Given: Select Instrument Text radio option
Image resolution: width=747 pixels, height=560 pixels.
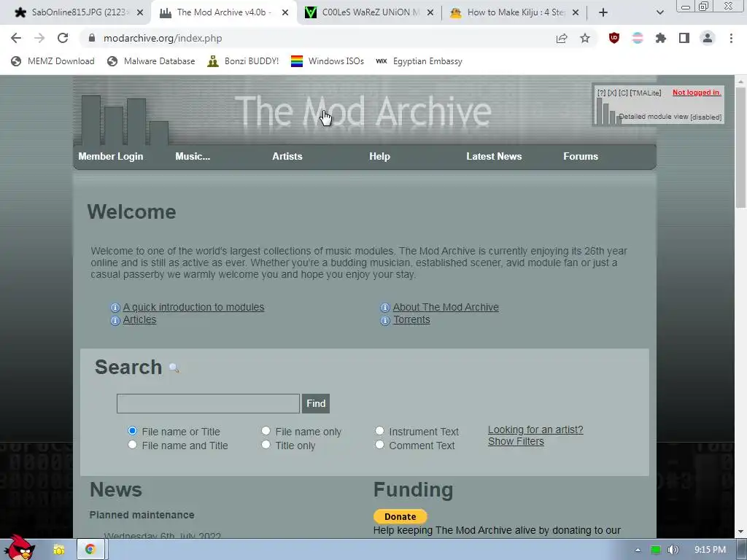Looking at the screenshot, I should [379, 431].
